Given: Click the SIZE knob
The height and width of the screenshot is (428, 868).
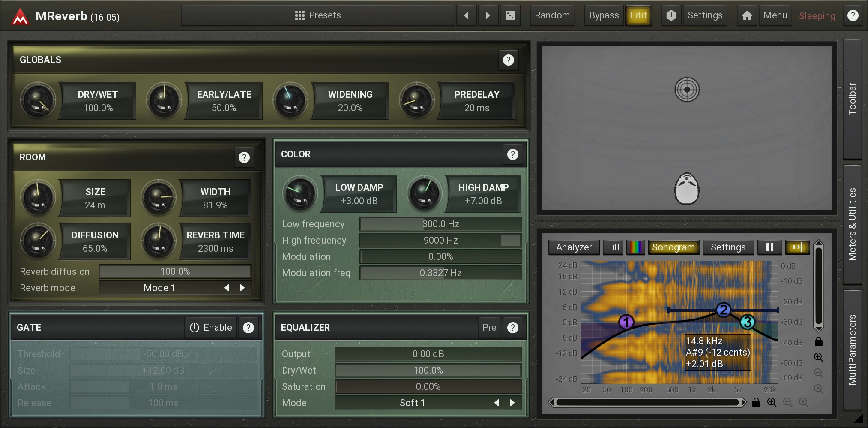Looking at the screenshot, I should tap(38, 198).
